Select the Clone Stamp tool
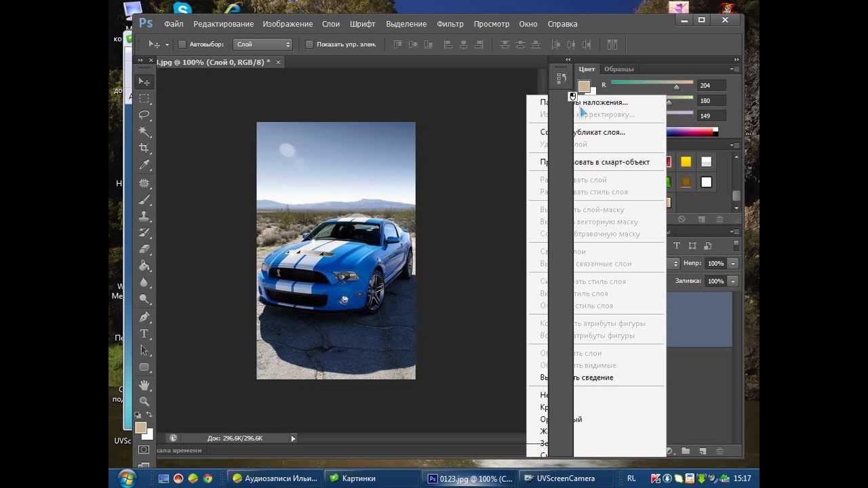The image size is (868, 488). (x=144, y=216)
